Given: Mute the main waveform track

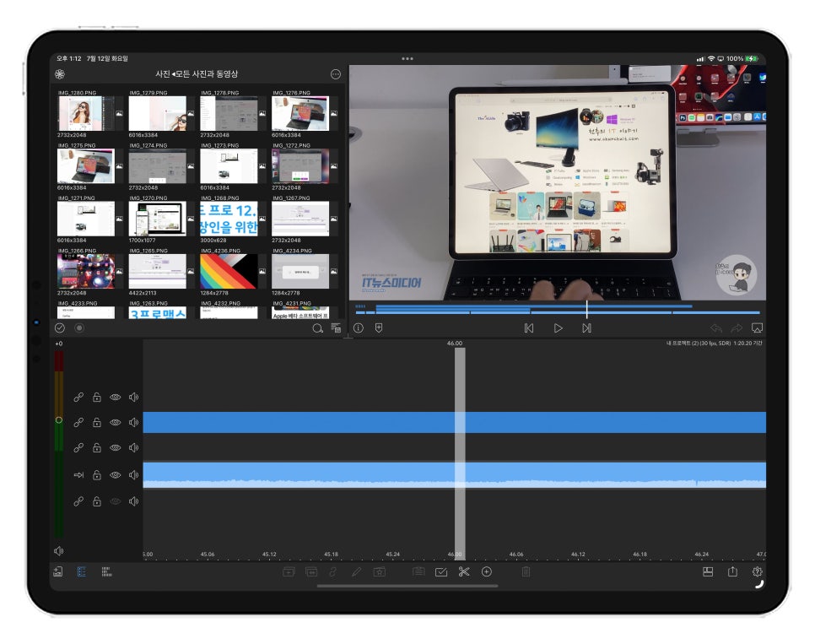Looking at the screenshot, I should point(133,475).
